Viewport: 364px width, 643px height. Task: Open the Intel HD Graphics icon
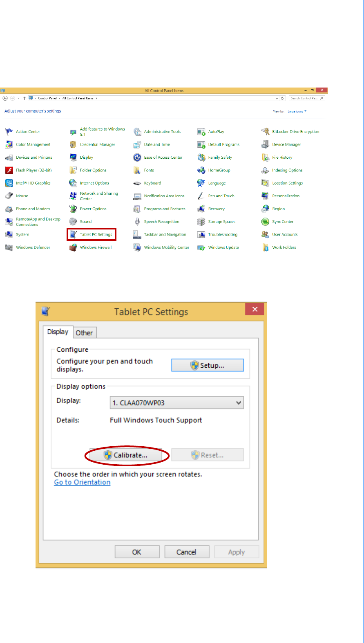(9, 183)
